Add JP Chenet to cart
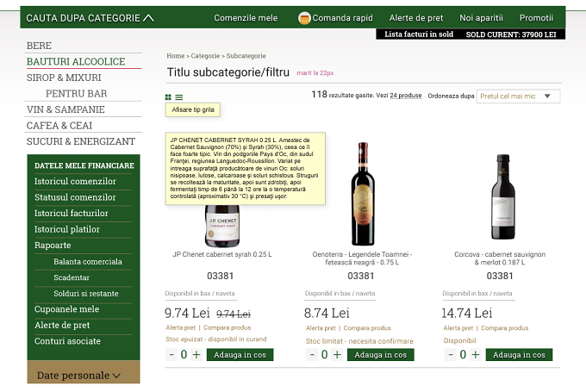This screenshot has width=586, height=392. click(240, 355)
